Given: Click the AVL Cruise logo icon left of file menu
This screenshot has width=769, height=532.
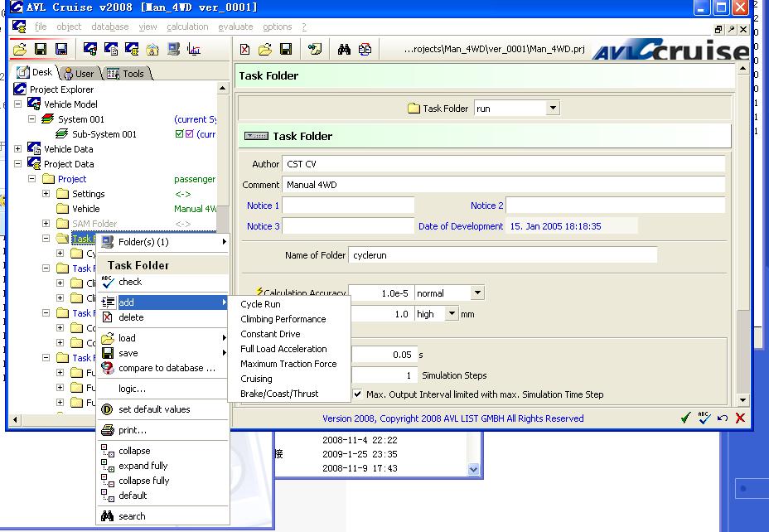Looking at the screenshot, I should [x=19, y=26].
